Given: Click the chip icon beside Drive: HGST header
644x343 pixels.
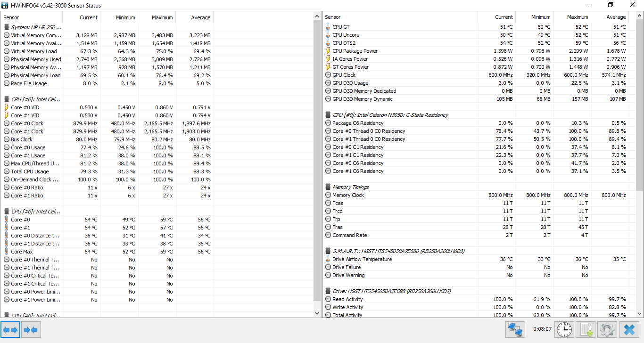Looking at the screenshot, I should tap(328, 291).
